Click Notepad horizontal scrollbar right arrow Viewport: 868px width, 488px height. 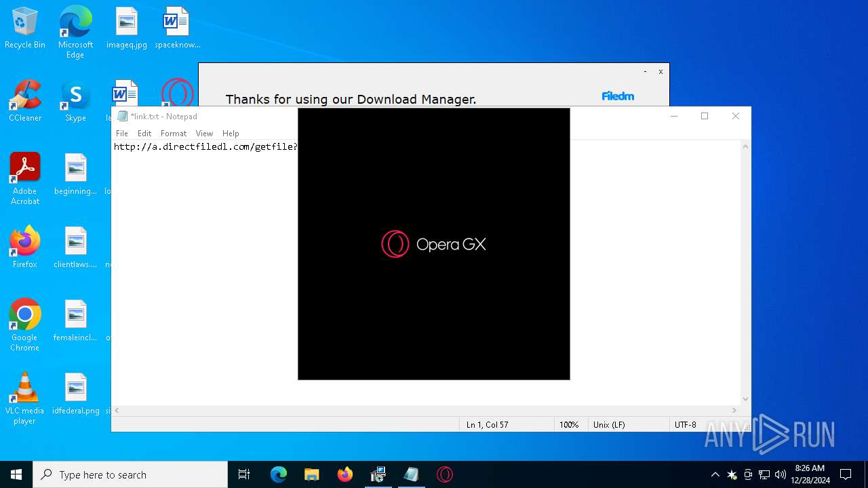point(734,410)
